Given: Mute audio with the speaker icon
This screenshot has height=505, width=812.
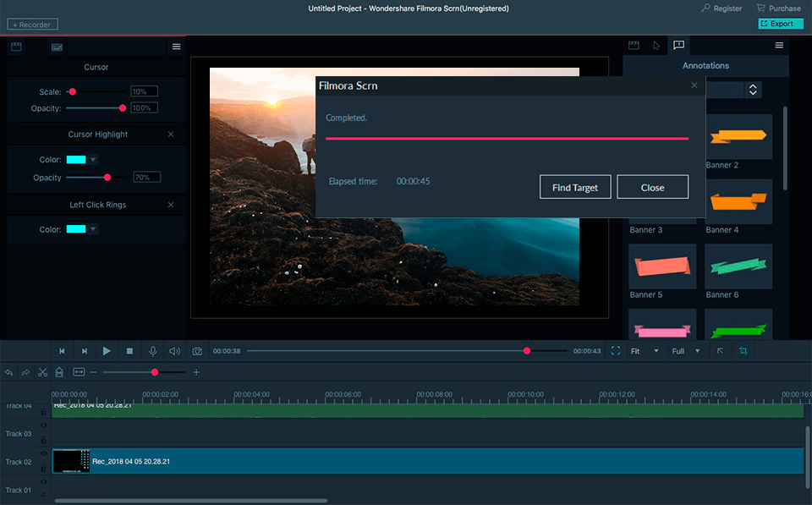Looking at the screenshot, I should pos(174,351).
